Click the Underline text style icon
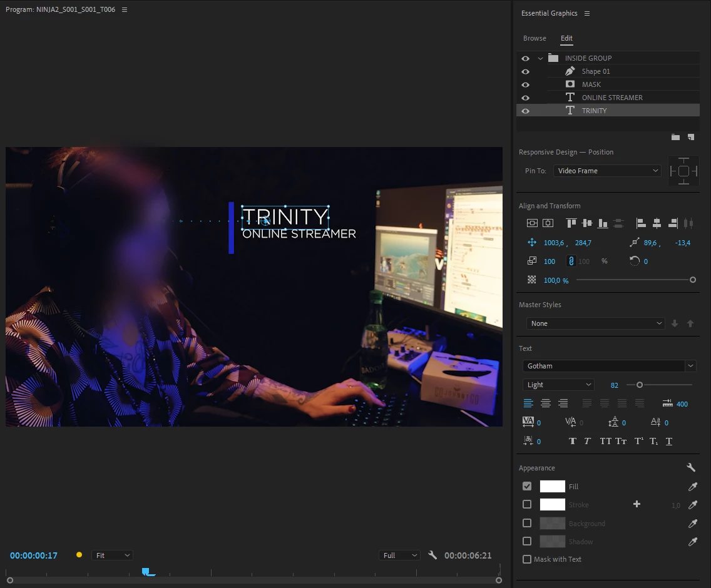Viewport: 711px width, 588px height. tap(669, 441)
